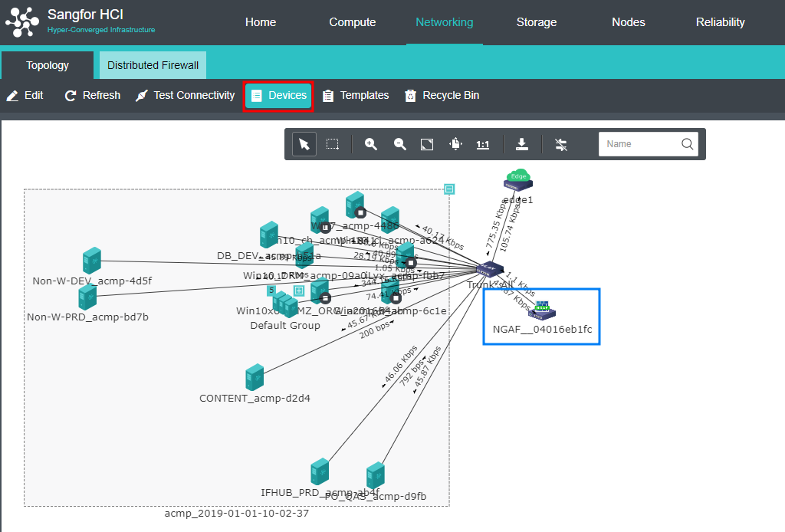Viewport: 785px width, 532px height.
Task: Select the Win7_acmp-4486 VM icon
Action: pos(355,205)
